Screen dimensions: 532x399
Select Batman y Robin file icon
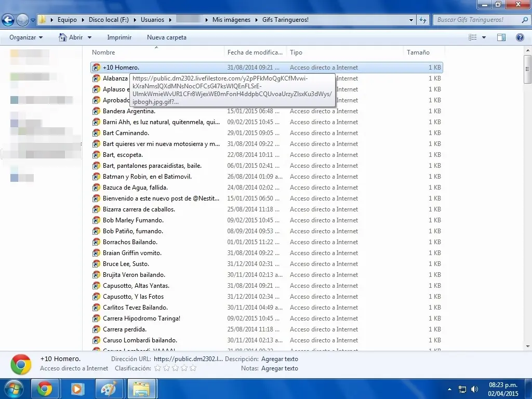click(96, 177)
